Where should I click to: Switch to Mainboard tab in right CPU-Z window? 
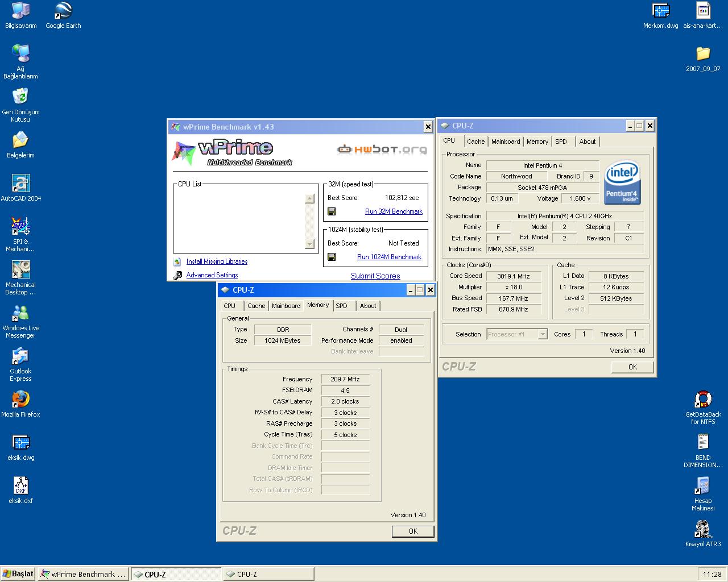tap(506, 142)
